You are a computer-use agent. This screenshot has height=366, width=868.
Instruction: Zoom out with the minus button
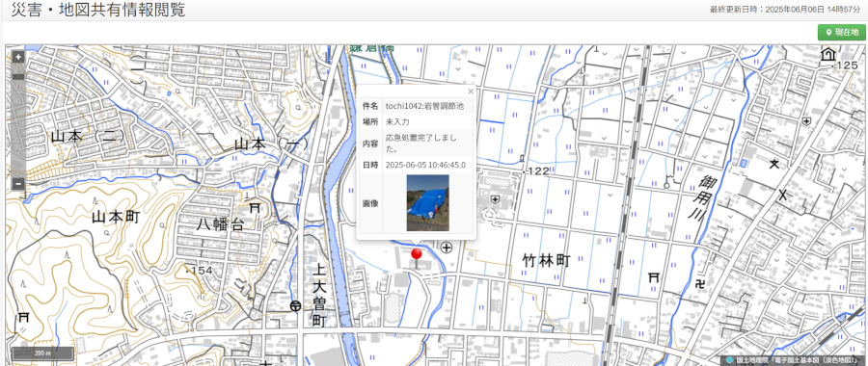[18, 184]
